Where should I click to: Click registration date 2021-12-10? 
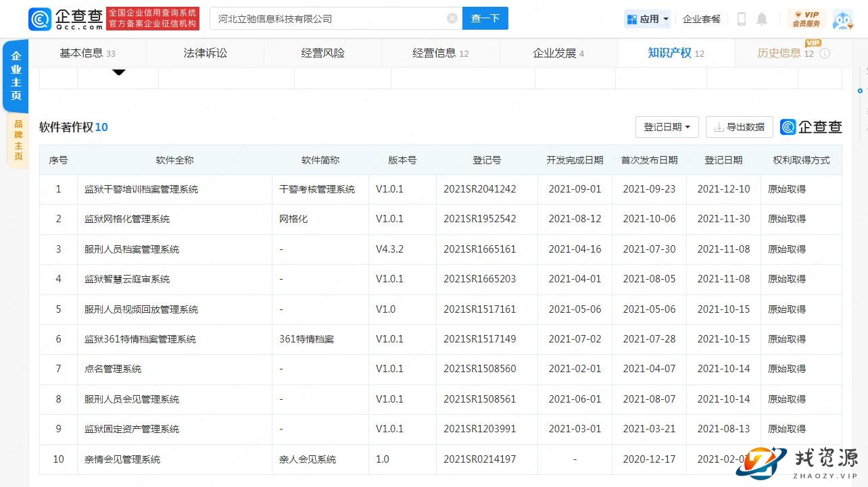click(723, 189)
